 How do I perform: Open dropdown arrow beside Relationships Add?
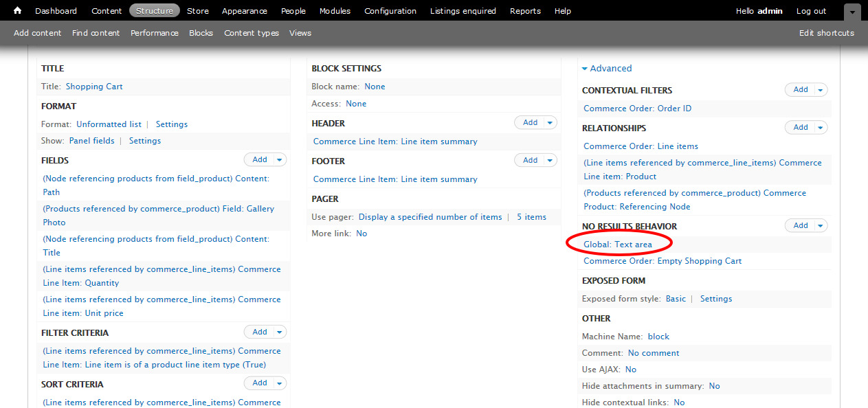821,127
